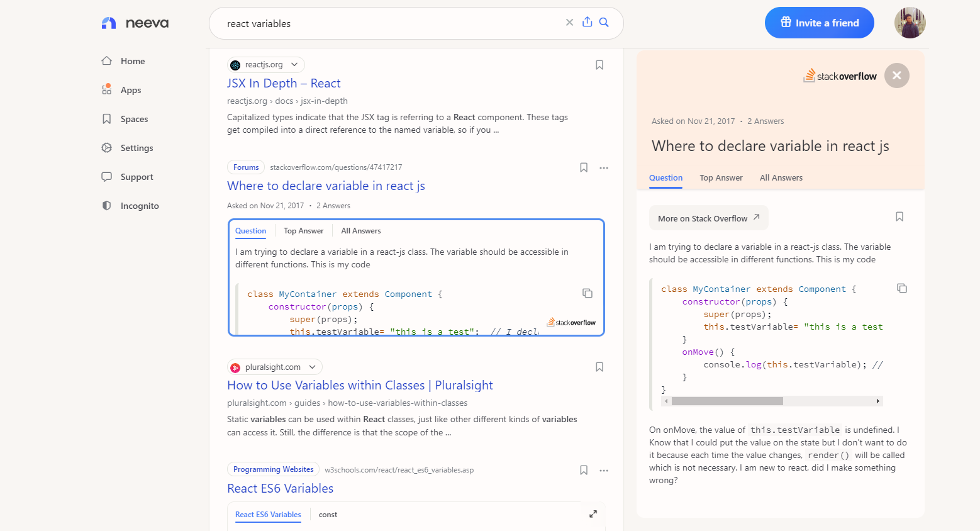The height and width of the screenshot is (531, 980).
Task: Open more options for Stack Overflow result
Action: pos(604,168)
